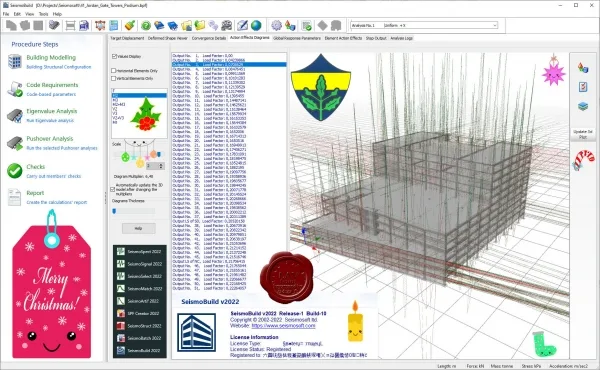Click the green question mark help icon

(145, 26)
